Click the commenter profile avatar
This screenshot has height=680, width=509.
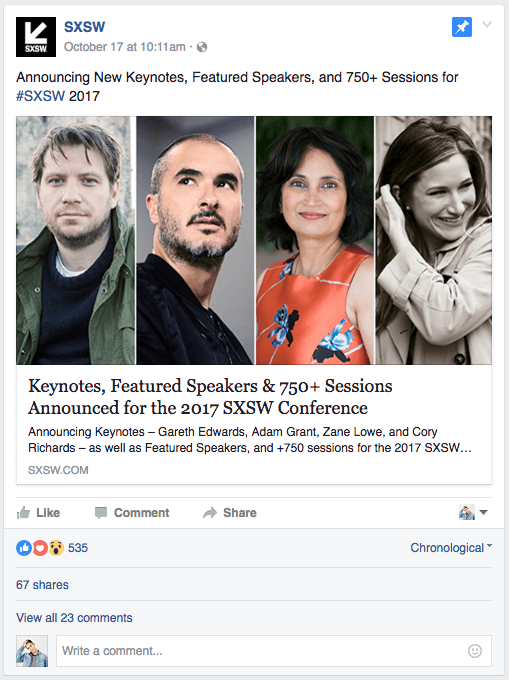point(32,651)
